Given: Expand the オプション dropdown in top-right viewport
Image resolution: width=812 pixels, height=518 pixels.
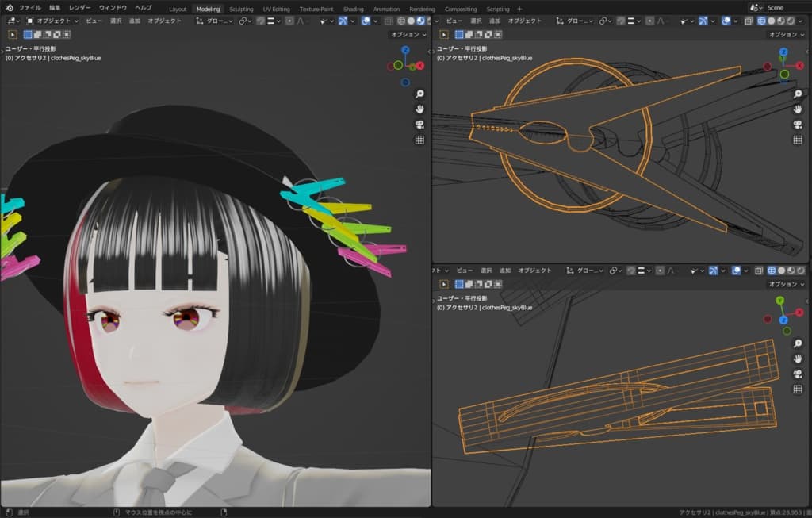Looking at the screenshot, I should point(786,34).
